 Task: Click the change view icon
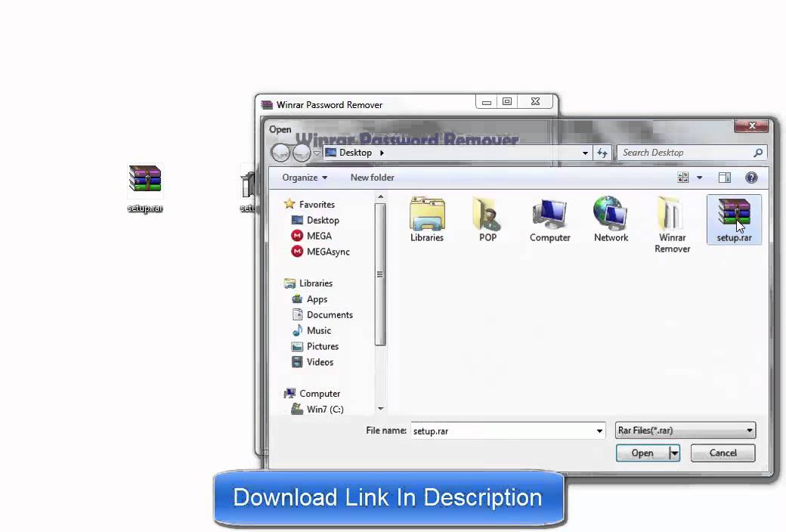682,178
